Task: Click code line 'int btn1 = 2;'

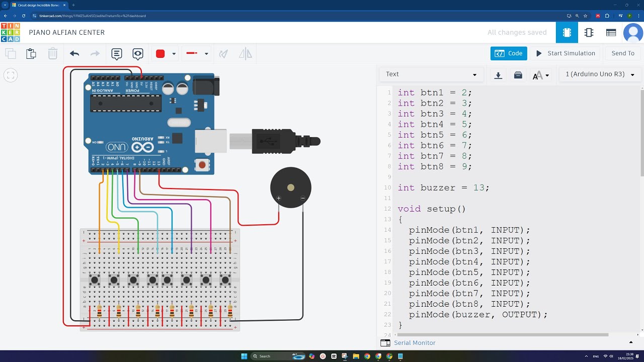Action: tap(435, 93)
